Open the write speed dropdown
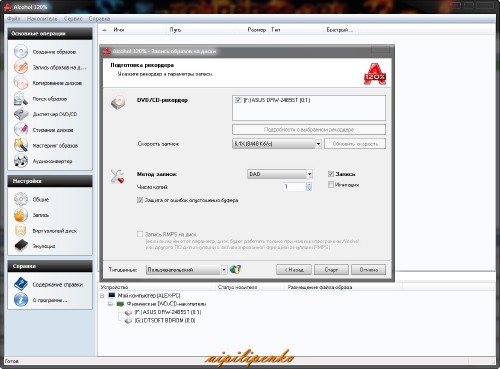Screen dimensions: 500x369 pos(318,144)
